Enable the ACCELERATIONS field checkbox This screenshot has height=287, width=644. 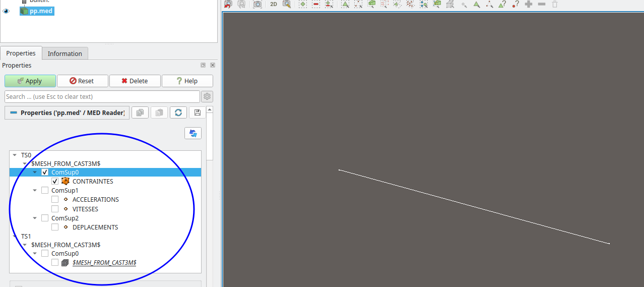click(55, 199)
